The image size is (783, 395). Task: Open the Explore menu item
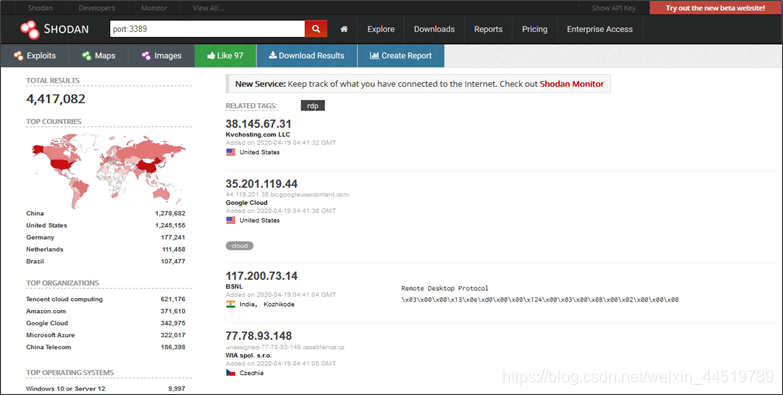381,29
